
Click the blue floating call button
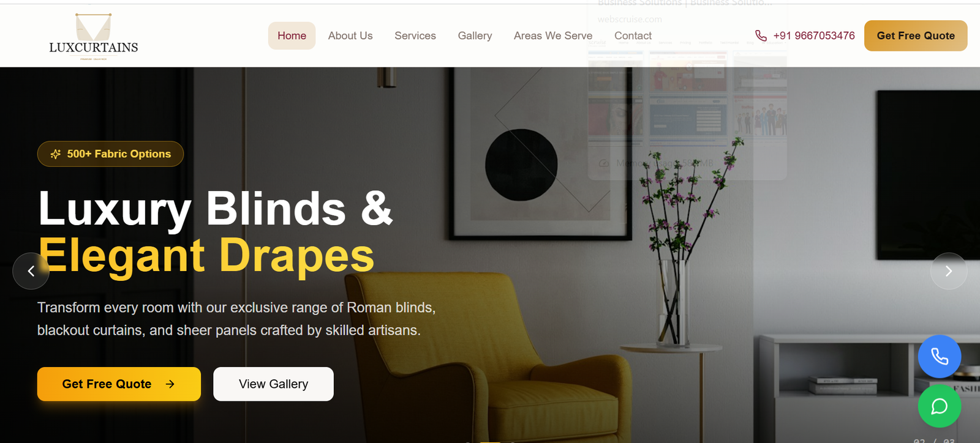(x=940, y=356)
